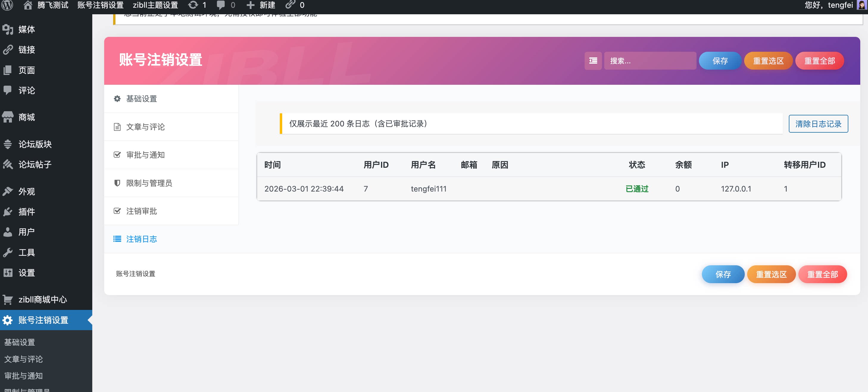Click the 清除日志记录 button
Viewport: 868px width, 392px height.
[818, 124]
